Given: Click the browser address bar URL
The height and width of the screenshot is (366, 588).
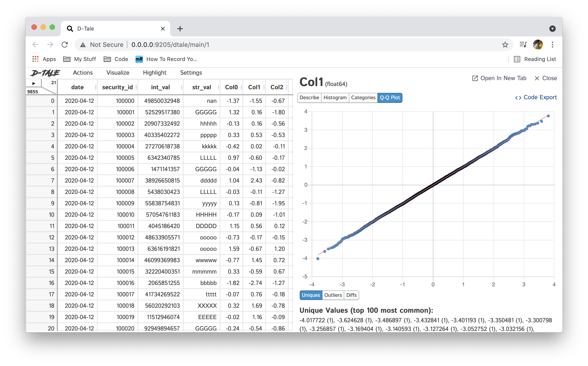Looking at the screenshot, I should pos(170,45).
